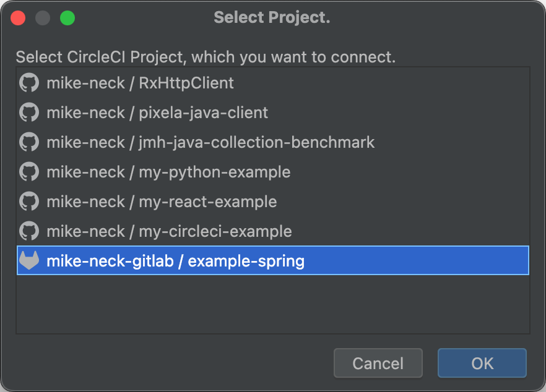Viewport: 546px width, 392px height.
Task: Click GitLab fox icon for example-spring
Action: point(29,260)
